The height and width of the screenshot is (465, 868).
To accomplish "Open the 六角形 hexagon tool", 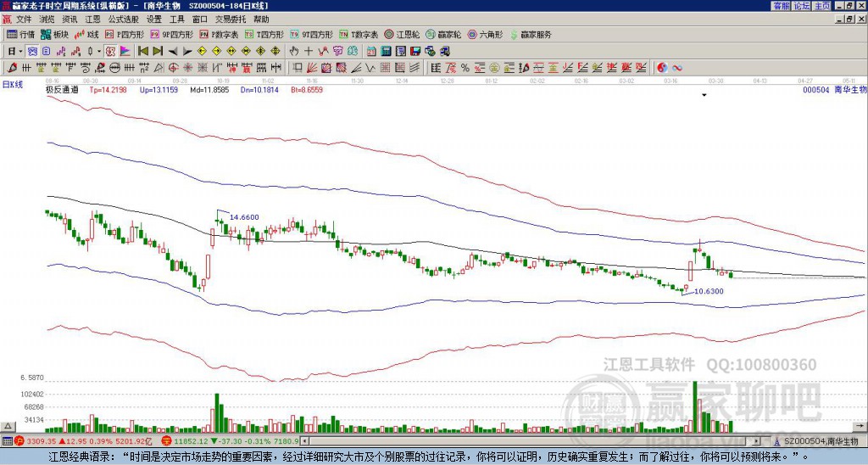I will click(x=486, y=34).
